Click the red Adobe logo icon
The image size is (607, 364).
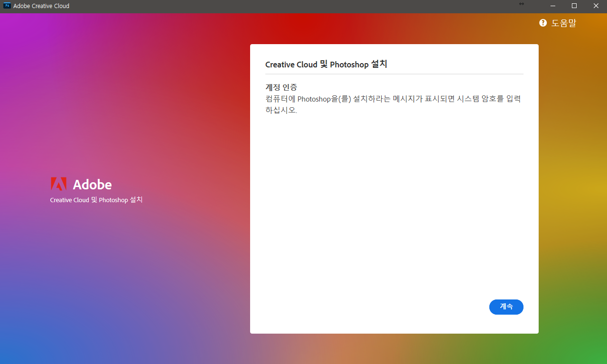(x=58, y=184)
